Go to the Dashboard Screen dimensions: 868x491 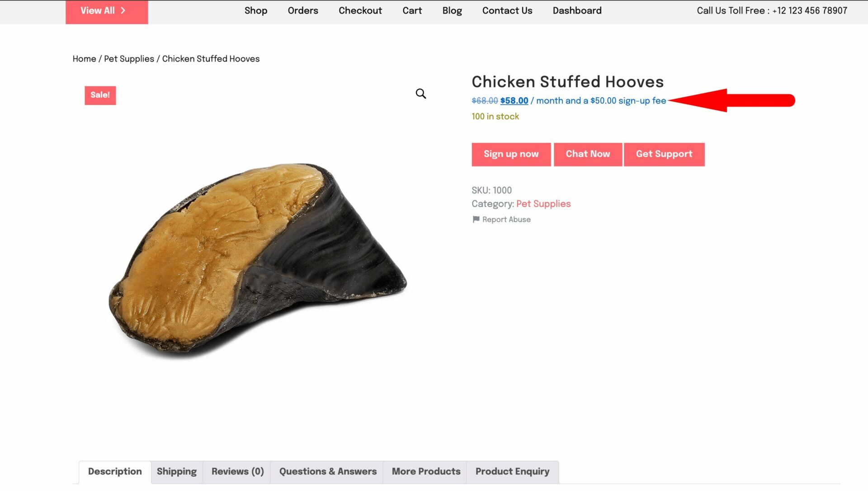577,11
